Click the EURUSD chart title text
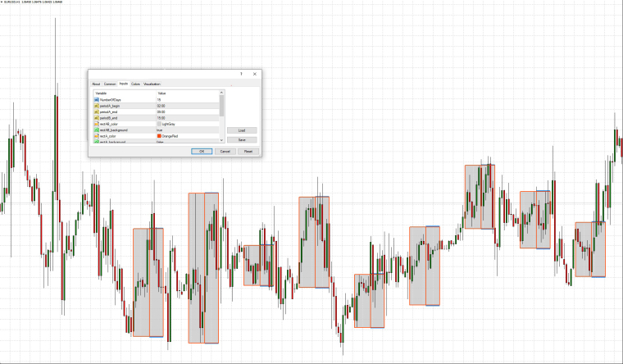This screenshot has width=623, height=364. (x=33, y=2)
